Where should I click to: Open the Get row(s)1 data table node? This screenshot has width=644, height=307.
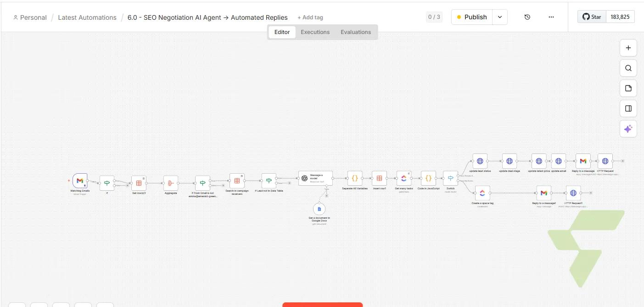point(139,183)
